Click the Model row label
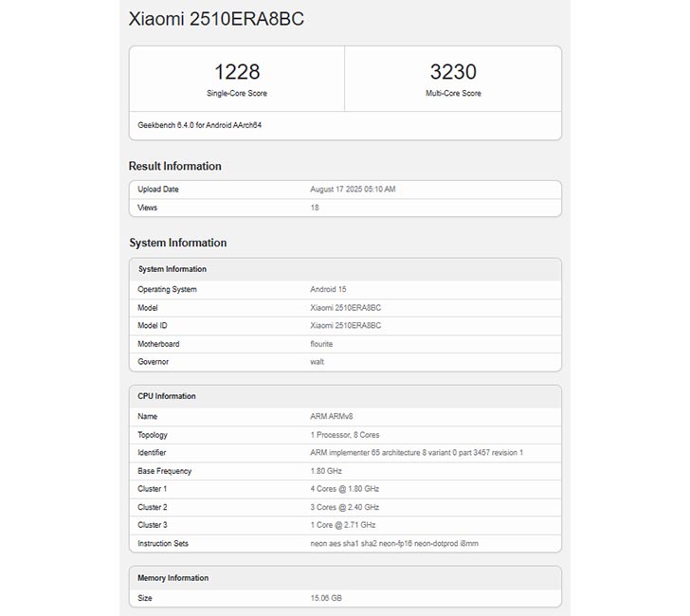The image size is (690, 616). (148, 308)
